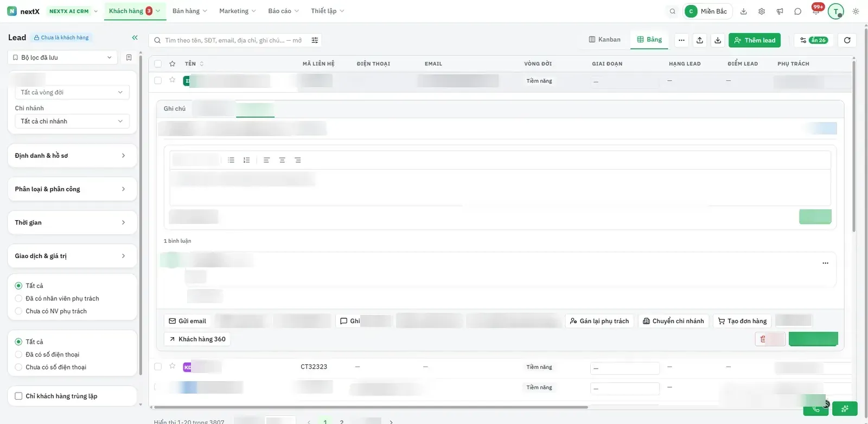Screen dimensions: 868x424
Task: Toggle theme sun icon
Action: (x=856, y=11)
